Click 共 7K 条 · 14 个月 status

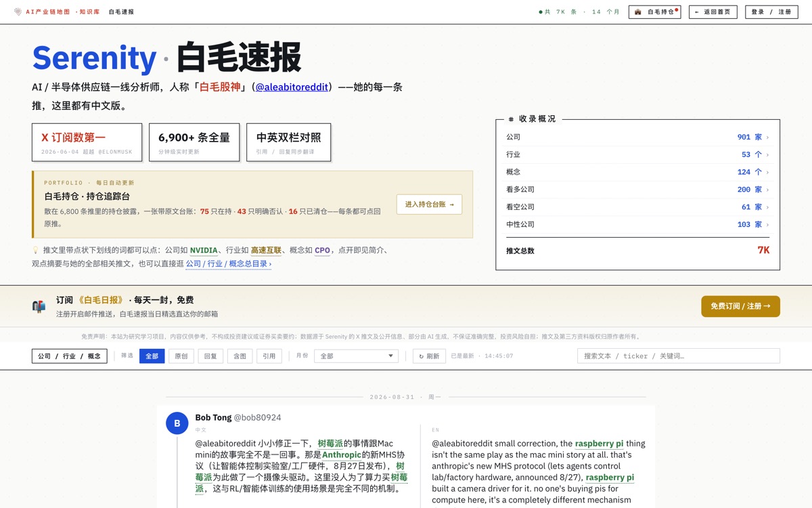tap(580, 12)
